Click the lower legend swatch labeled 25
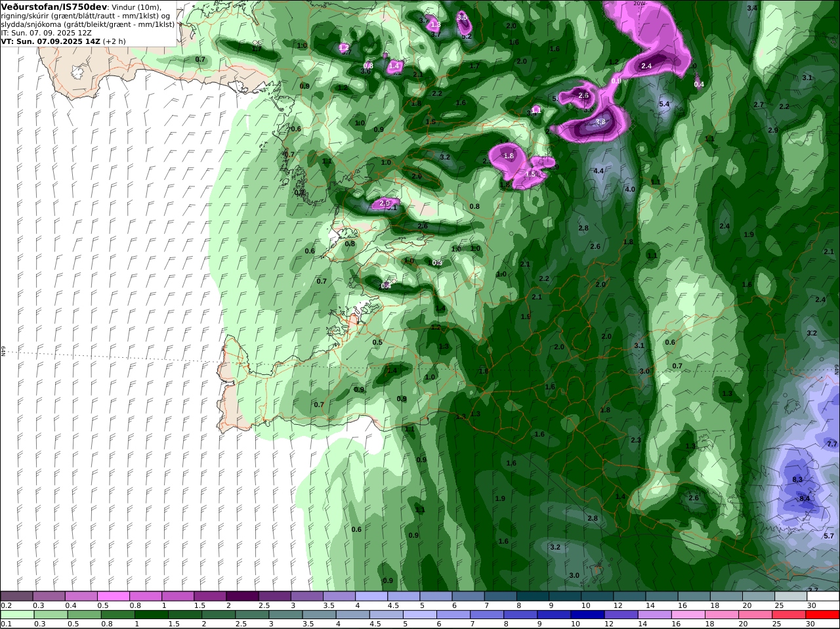Image resolution: width=840 pixels, height=629 pixels. (x=789, y=615)
